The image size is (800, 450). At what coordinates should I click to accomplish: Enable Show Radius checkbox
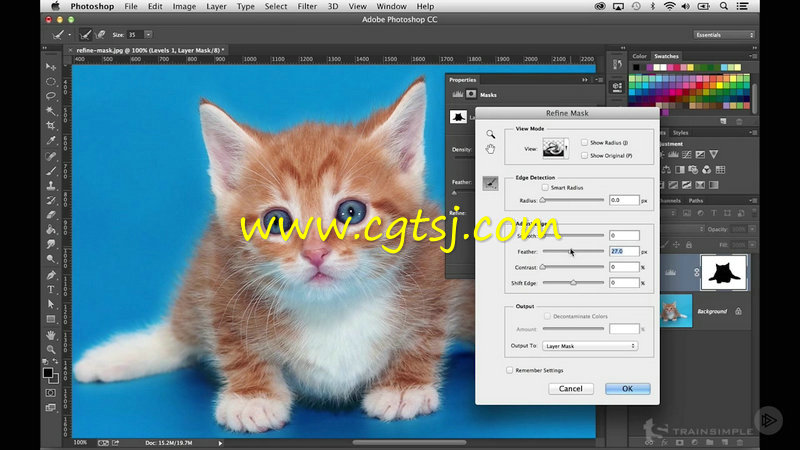(x=584, y=142)
